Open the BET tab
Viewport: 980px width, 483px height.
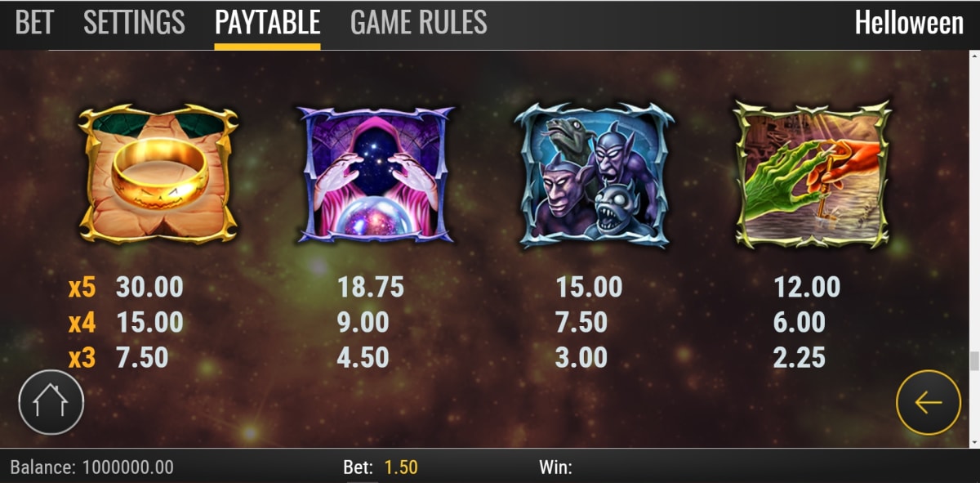click(x=34, y=23)
